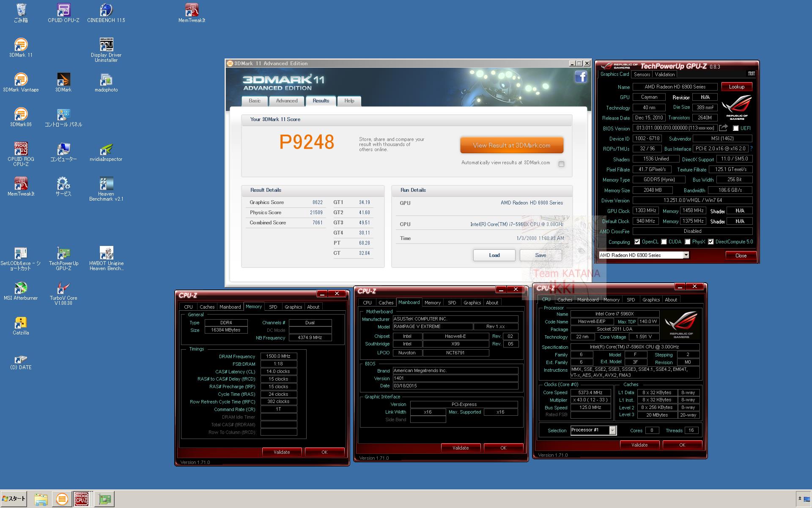
Task: Expand system tray hidden icons arrow
Action: tap(800, 499)
